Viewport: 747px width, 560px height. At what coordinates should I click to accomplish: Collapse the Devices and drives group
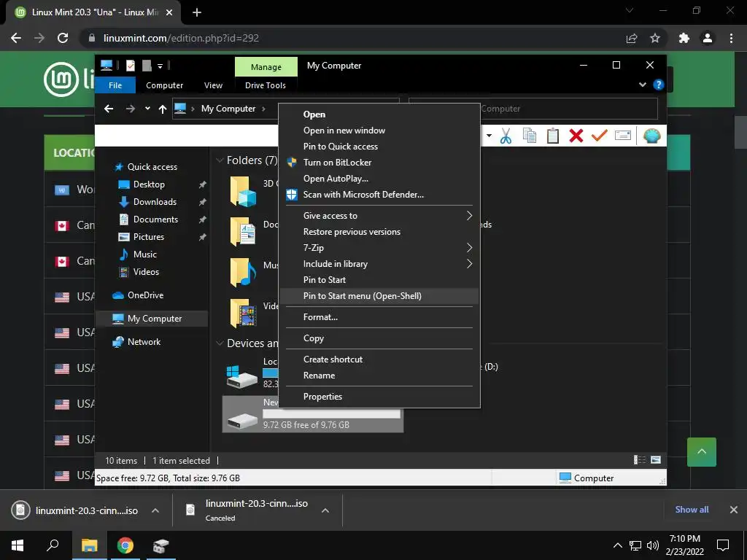point(220,343)
